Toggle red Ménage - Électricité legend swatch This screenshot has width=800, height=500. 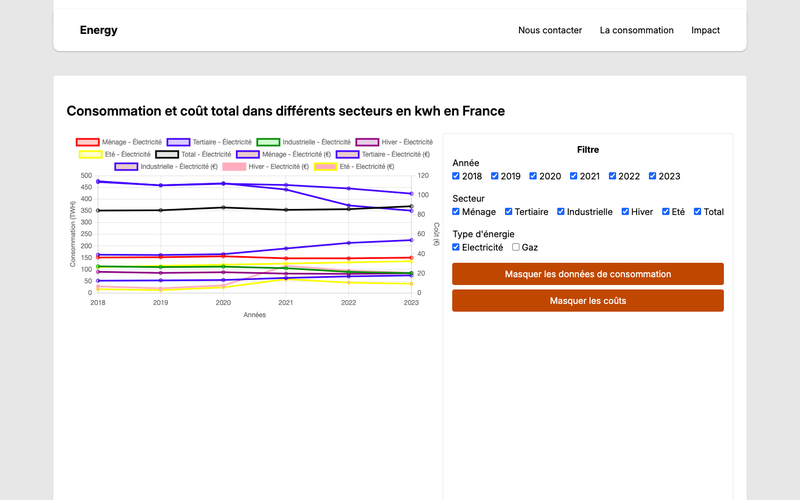click(88, 143)
